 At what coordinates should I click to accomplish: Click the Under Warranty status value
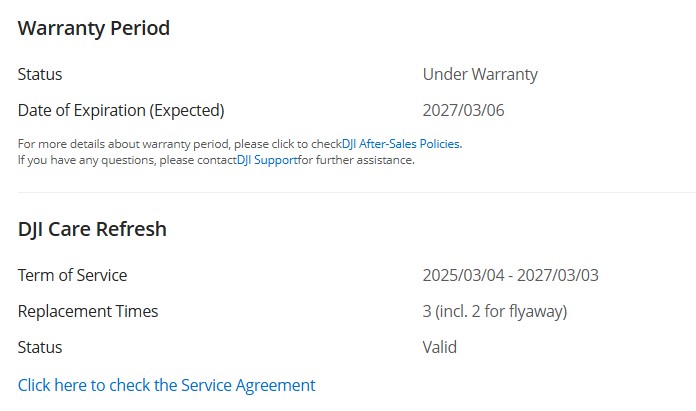click(x=480, y=74)
